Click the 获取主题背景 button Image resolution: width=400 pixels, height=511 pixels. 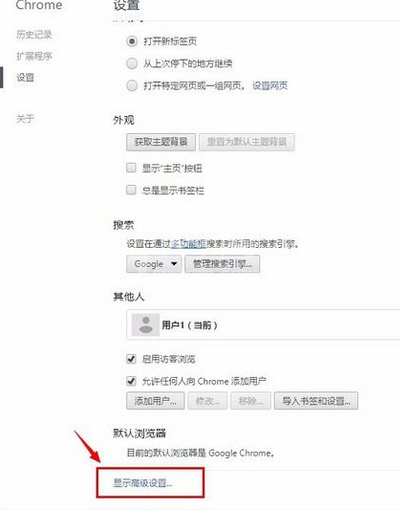coord(161,142)
